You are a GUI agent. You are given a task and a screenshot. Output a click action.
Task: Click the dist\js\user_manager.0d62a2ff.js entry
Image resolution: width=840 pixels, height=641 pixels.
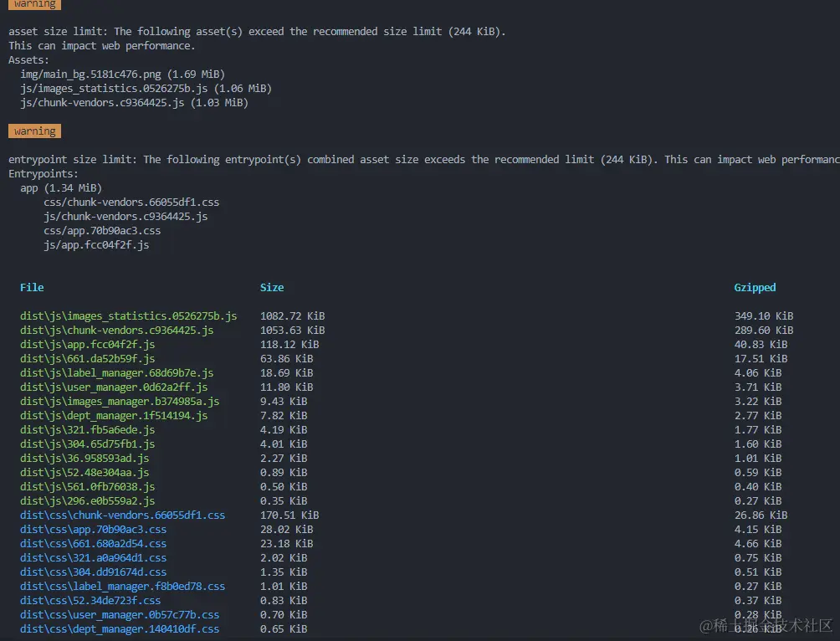click(114, 387)
